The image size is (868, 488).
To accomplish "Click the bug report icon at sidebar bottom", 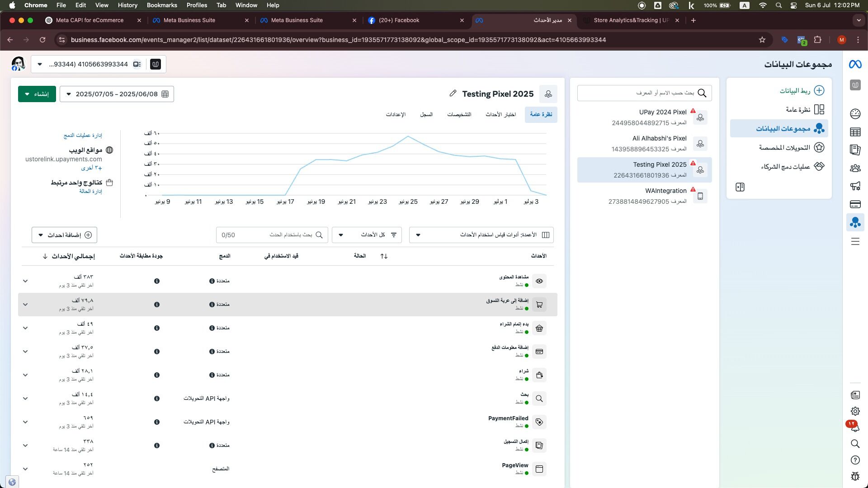I will coord(855,476).
